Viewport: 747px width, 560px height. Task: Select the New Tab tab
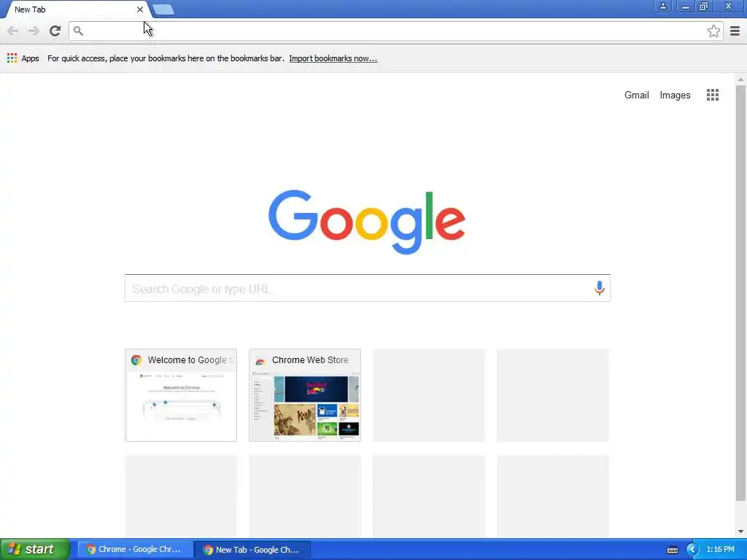[x=75, y=9]
